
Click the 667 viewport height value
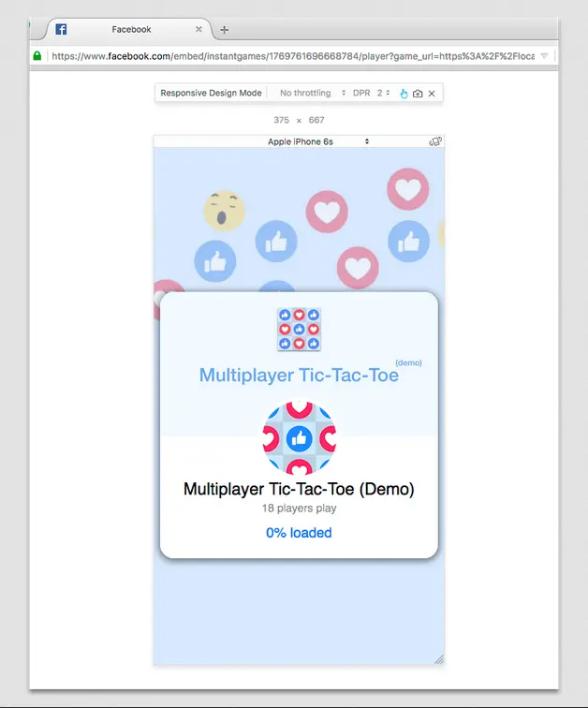(x=316, y=120)
